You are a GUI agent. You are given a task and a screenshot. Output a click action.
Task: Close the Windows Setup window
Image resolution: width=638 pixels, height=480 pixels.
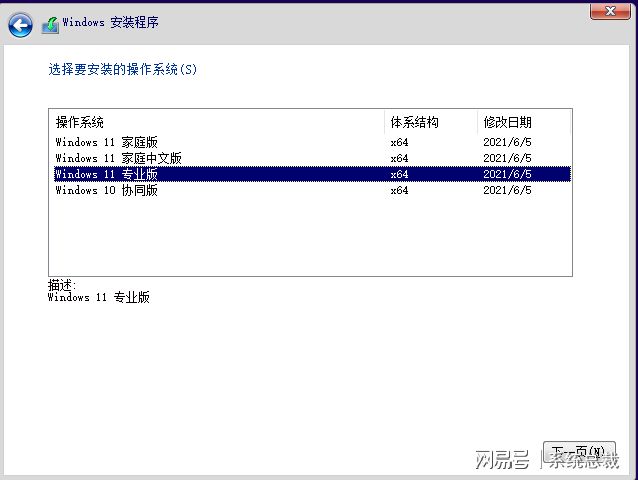click(x=610, y=11)
